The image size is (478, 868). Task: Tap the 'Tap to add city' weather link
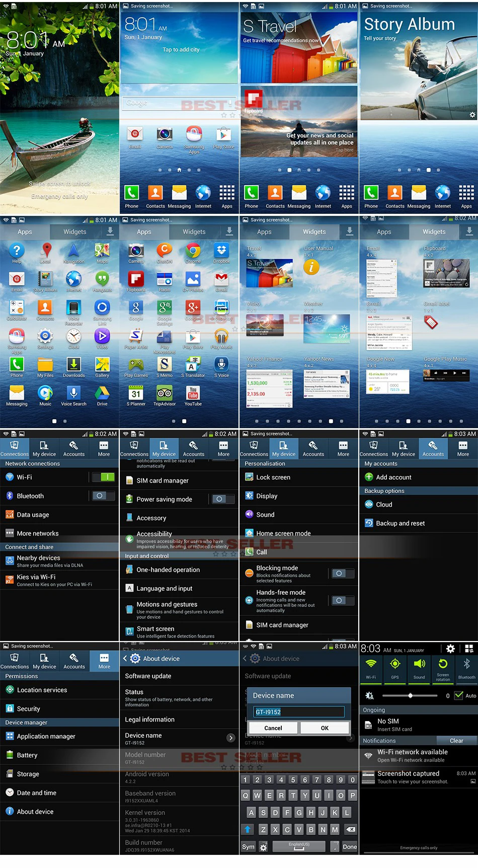181,50
